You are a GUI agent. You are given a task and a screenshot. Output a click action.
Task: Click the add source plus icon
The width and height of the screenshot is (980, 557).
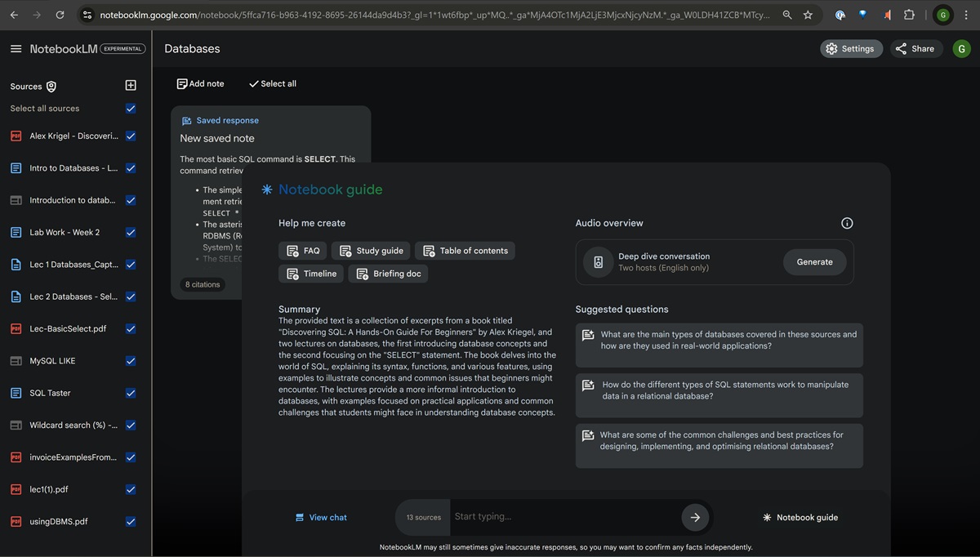131,86
